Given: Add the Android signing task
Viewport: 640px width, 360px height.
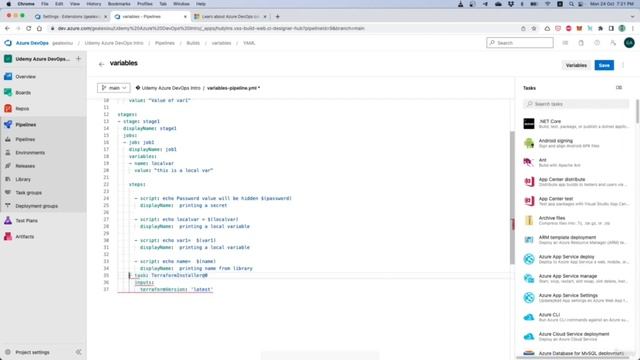Looking at the screenshot, I should (x=575, y=143).
